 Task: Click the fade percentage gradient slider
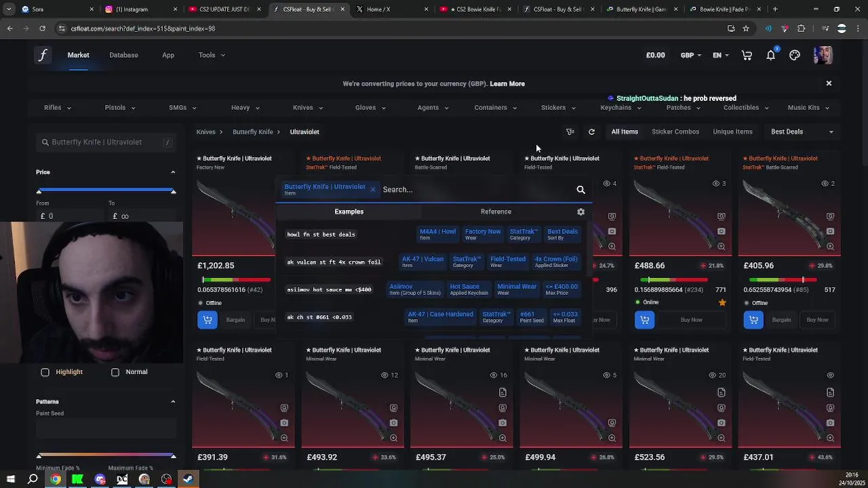pyautogui.click(x=106, y=455)
